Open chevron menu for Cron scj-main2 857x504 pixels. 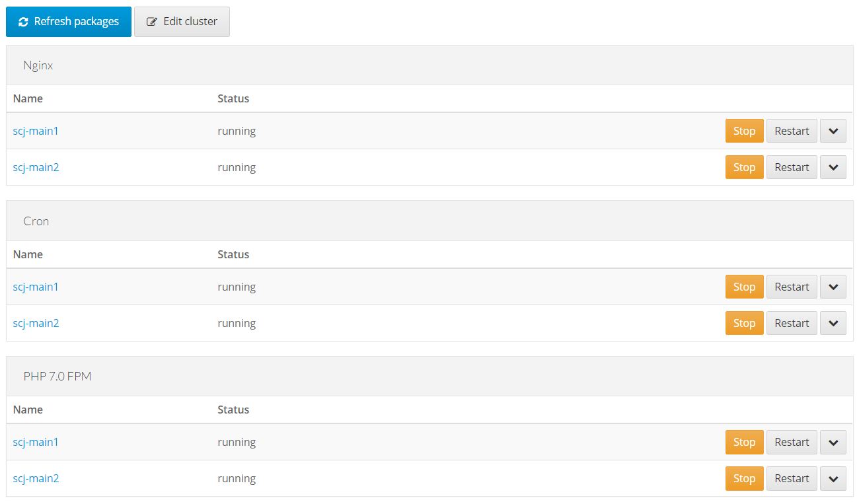tap(833, 323)
